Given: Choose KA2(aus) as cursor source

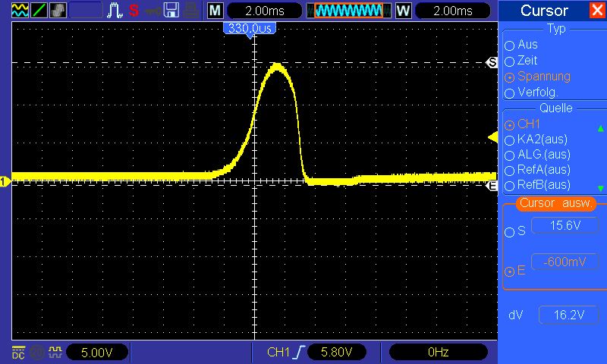Looking at the screenshot, I should (x=536, y=140).
